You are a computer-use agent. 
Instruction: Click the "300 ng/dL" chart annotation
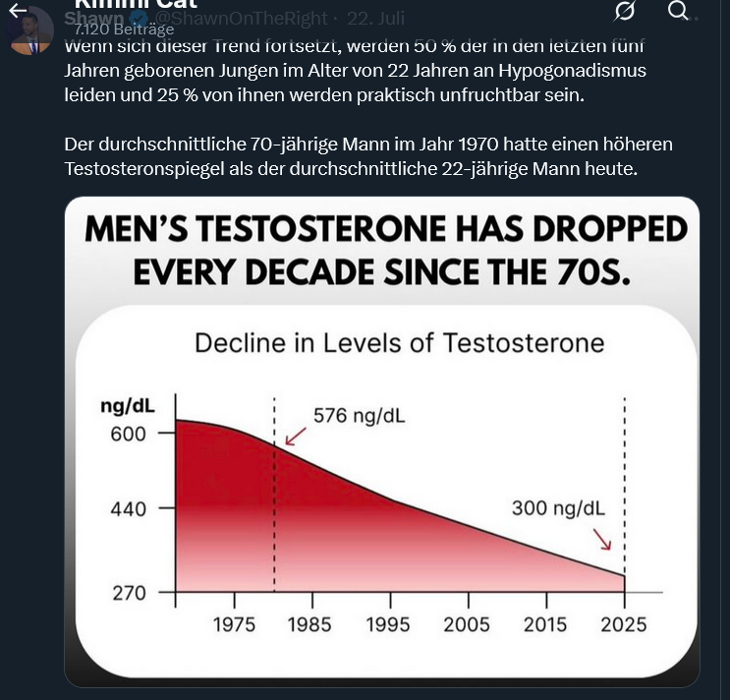pos(558,508)
